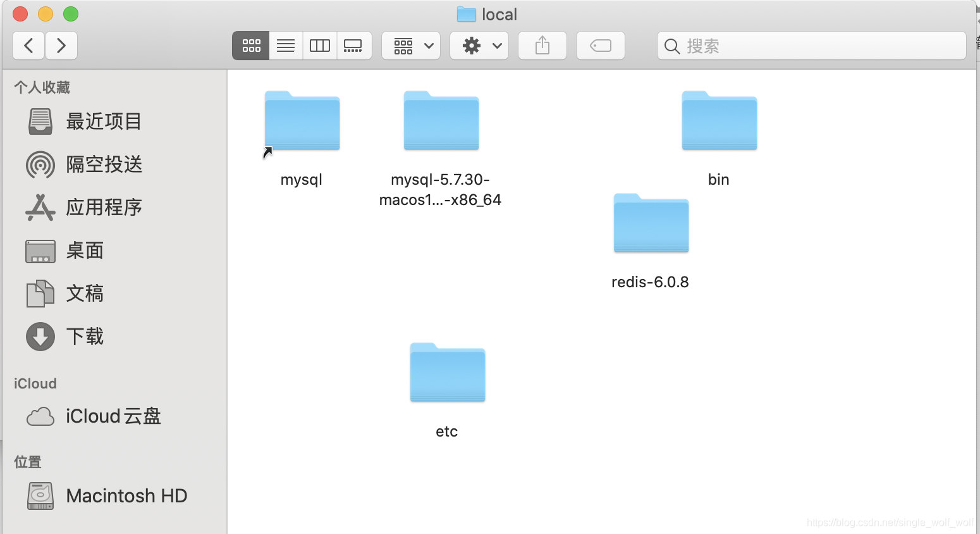Viewport: 980px width, 534px height.
Task: Click the Macintosh HD disk icon
Action: (40, 496)
